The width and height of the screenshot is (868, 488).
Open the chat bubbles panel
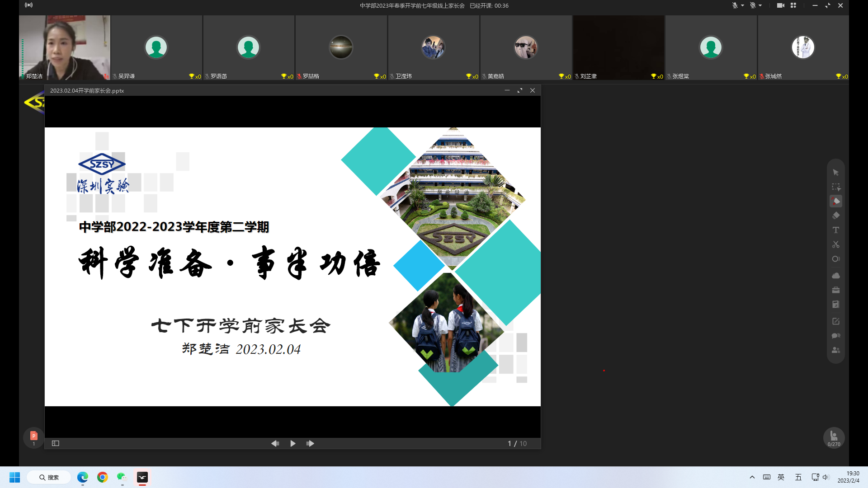(835, 336)
